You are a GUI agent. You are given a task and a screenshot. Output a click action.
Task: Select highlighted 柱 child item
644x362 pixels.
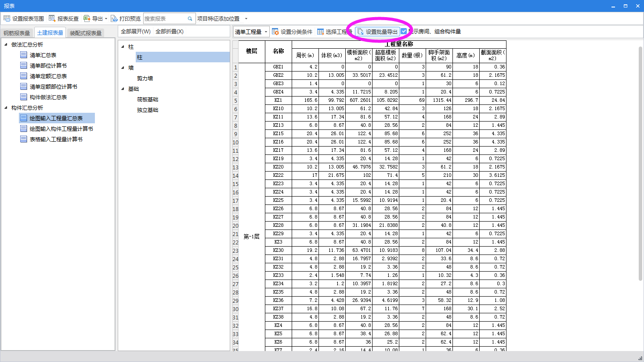[183, 57]
